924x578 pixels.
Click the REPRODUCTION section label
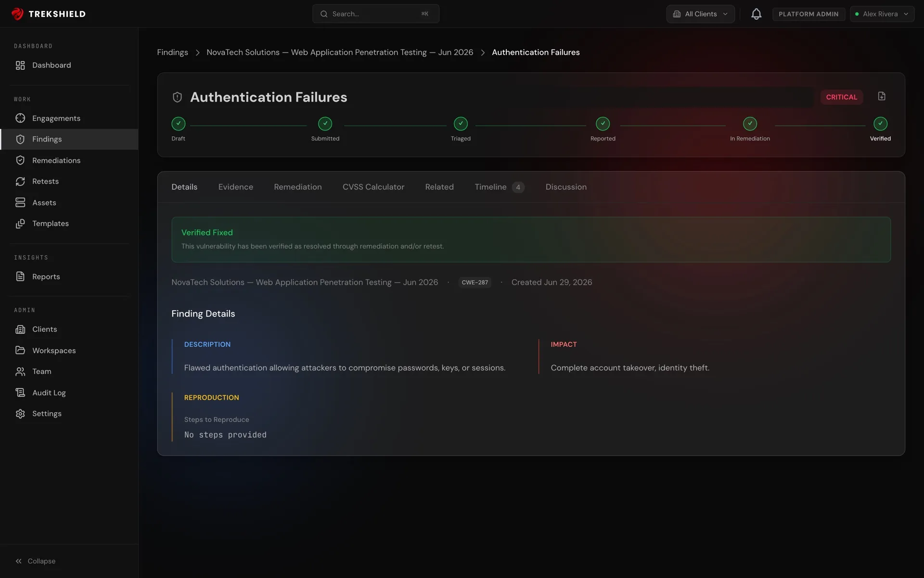[x=211, y=397]
